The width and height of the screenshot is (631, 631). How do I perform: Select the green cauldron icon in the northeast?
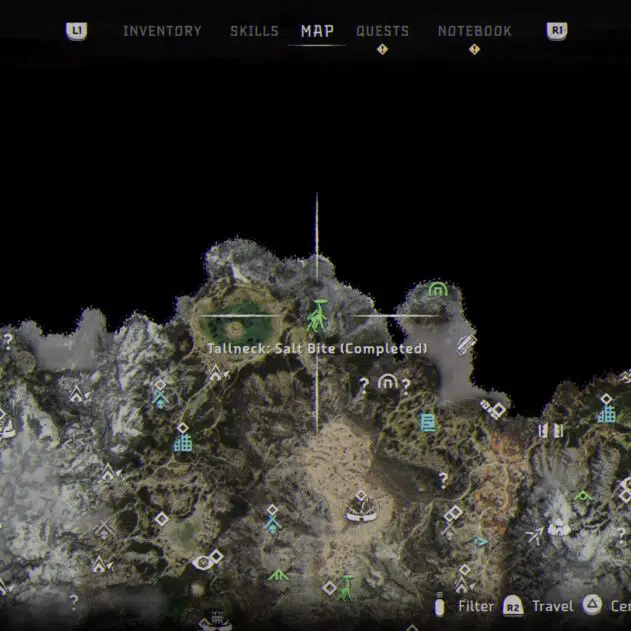coord(437,289)
